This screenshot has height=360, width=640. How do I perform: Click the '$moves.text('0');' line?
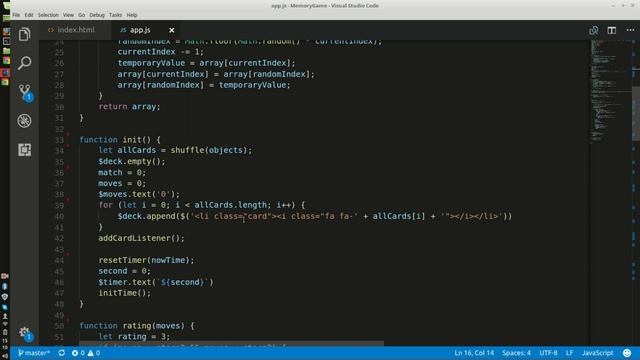click(139, 194)
